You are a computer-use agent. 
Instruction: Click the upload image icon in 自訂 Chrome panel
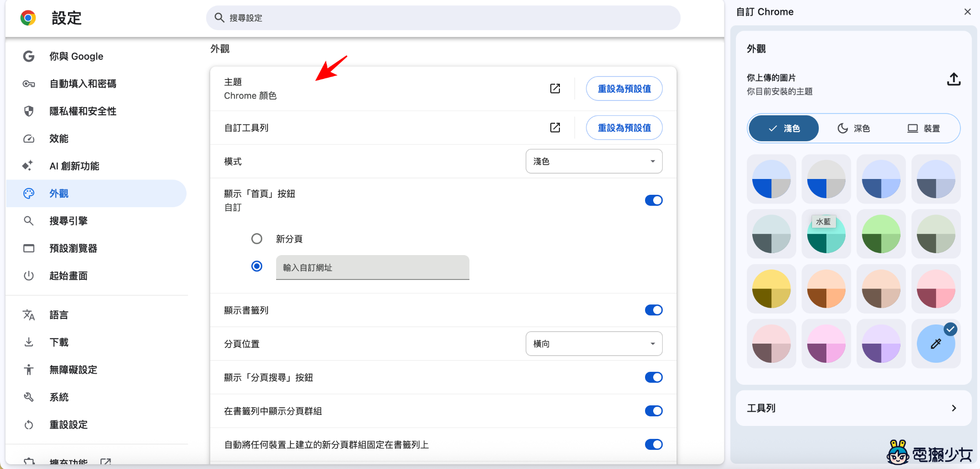(954, 79)
